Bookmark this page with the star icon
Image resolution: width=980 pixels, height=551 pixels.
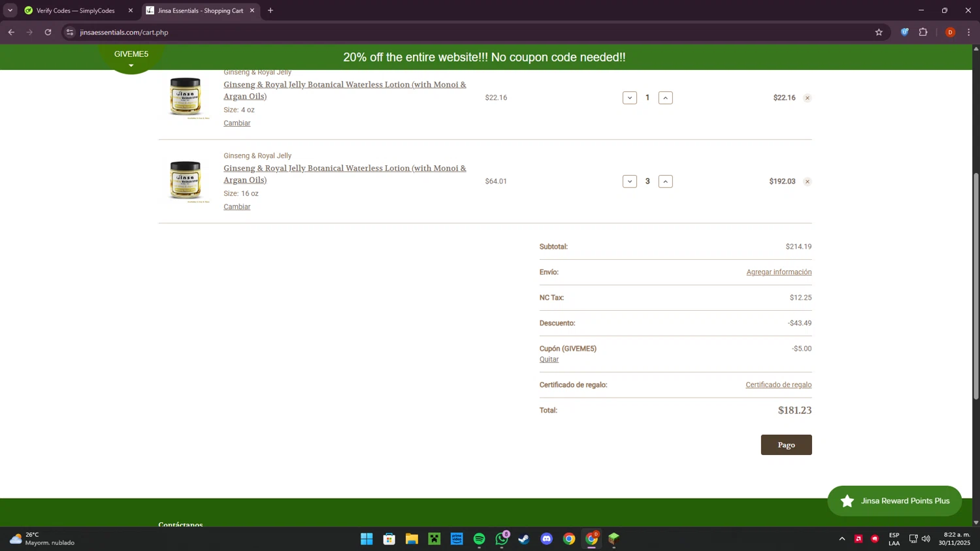pyautogui.click(x=879, y=32)
